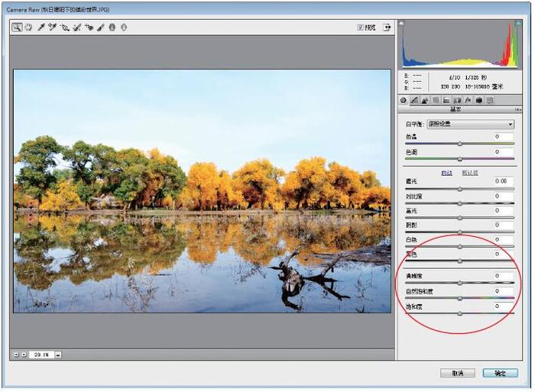Click the 色温 temperature slider handle

click(x=460, y=144)
